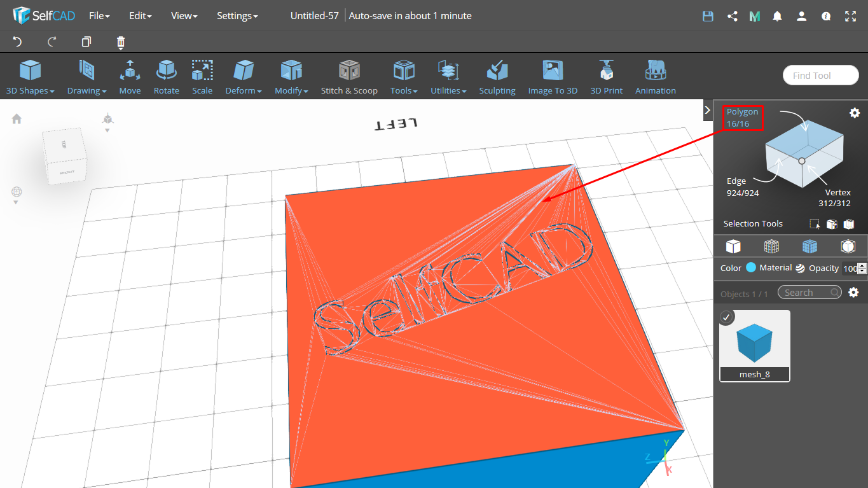The width and height of the screenshot is (868, 488).
Task: Save the project with the disk icon
Action: click(x=708, y=16)
